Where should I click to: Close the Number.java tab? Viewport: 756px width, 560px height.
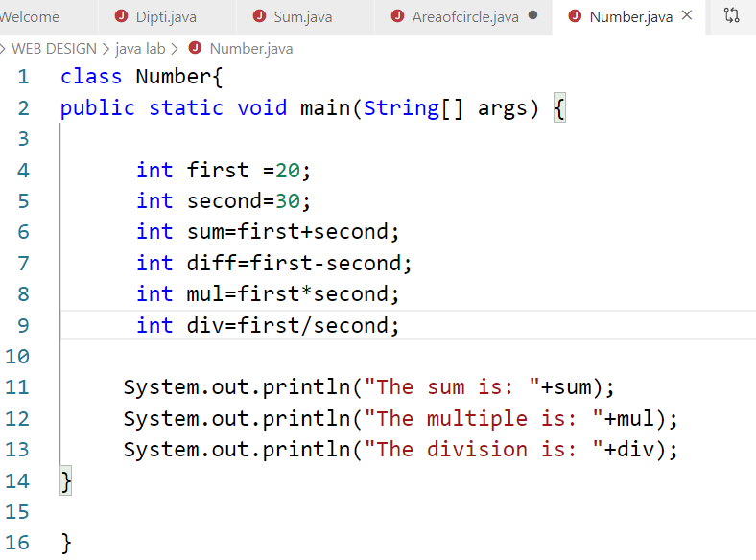click(x=686, y=16)
